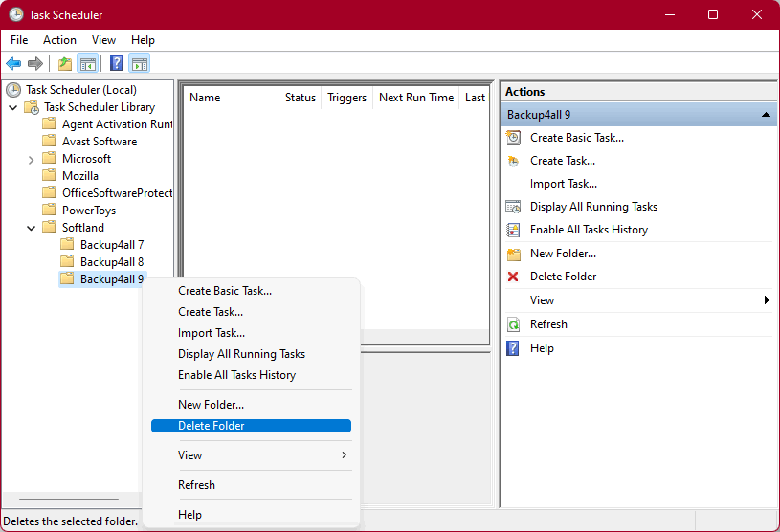The height and width of the screenshot is (532, 780).
Task: Click the Backup4all 8 folder icon
Action: tap(67, 261)
